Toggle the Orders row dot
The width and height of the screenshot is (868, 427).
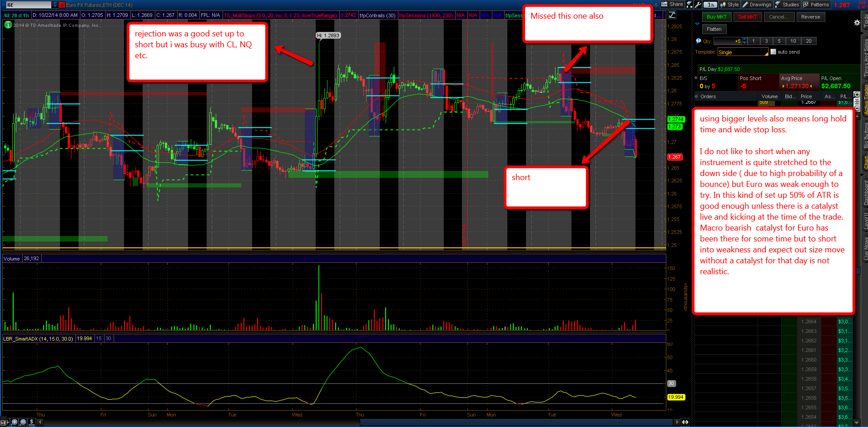coord(697,96)
